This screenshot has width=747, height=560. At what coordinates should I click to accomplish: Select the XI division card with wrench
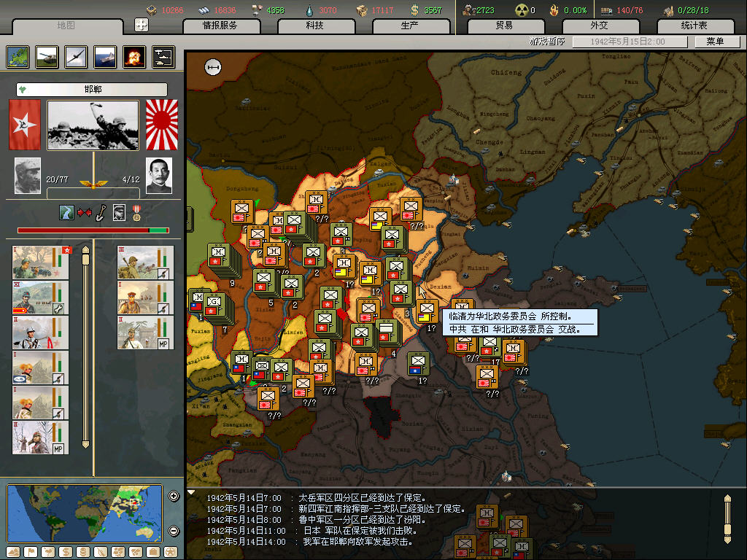click(x=41, y=297)
